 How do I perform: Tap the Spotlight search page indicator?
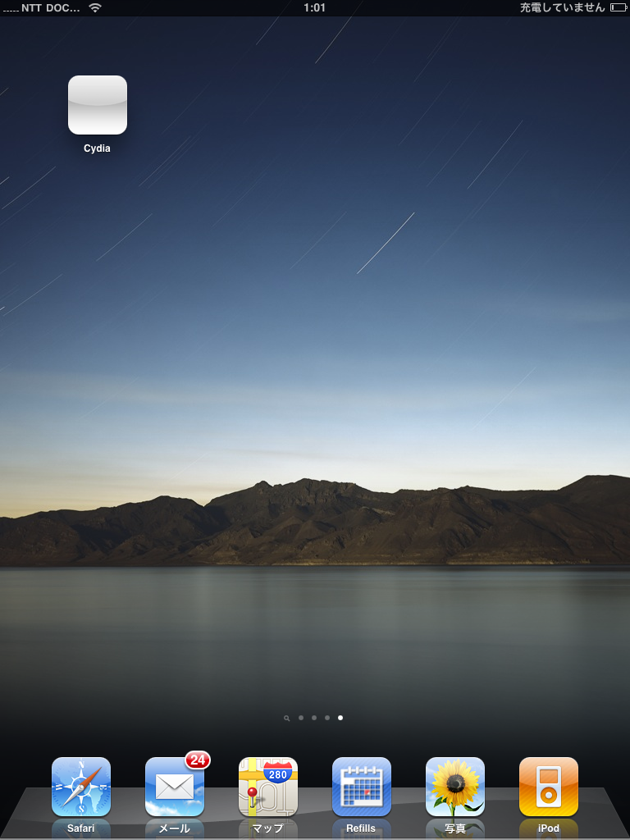pyautogui.click(x=286, y=718)
